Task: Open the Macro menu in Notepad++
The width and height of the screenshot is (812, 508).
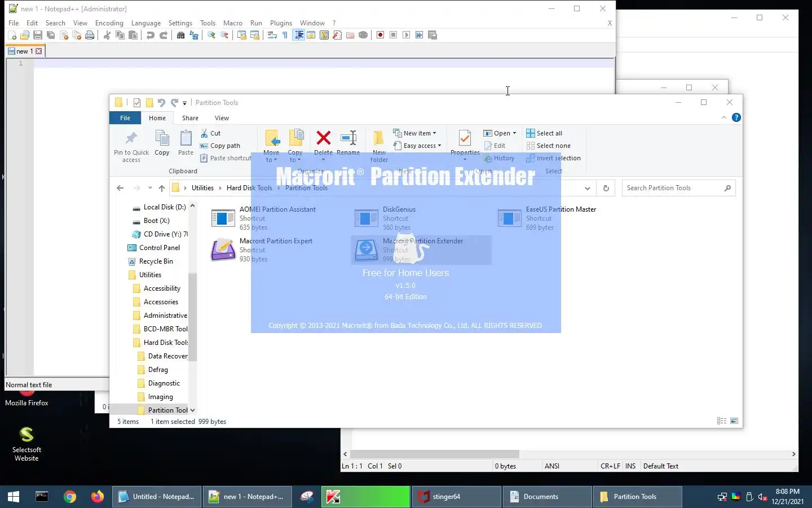Action: click(x=232, y=23)
